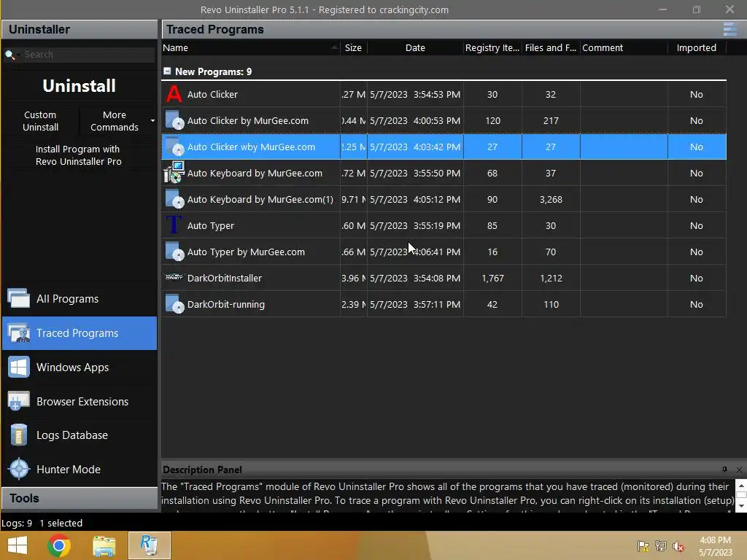Image resolution: width=747 pixels, height=560 pixels.
Task: Click the Imported column header
Action: 697,47
